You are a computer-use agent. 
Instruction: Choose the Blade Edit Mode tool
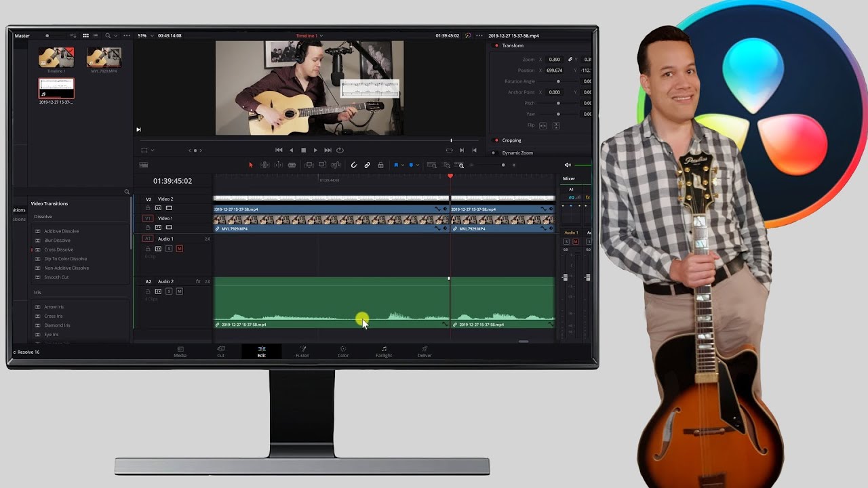click(x=292, y=165)
